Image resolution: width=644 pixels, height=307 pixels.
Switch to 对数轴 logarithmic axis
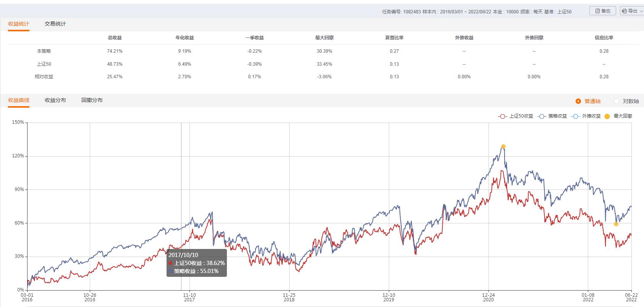(616, 101)
